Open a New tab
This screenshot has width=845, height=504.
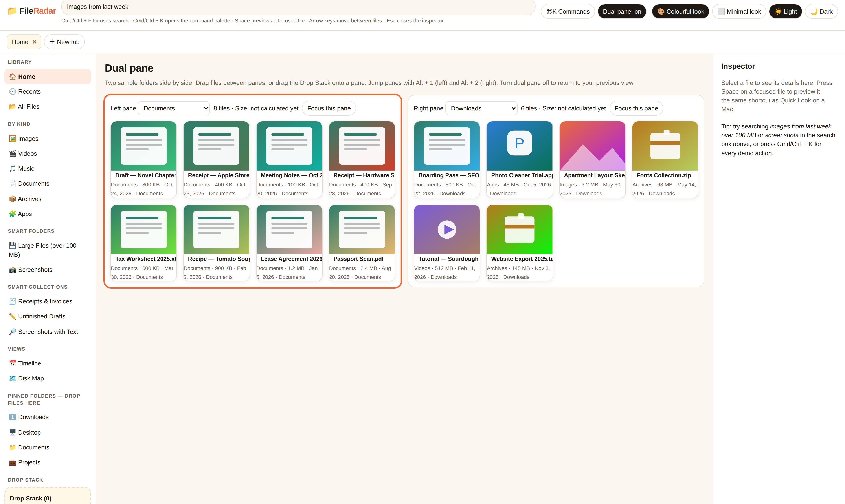tap(64, 42)
